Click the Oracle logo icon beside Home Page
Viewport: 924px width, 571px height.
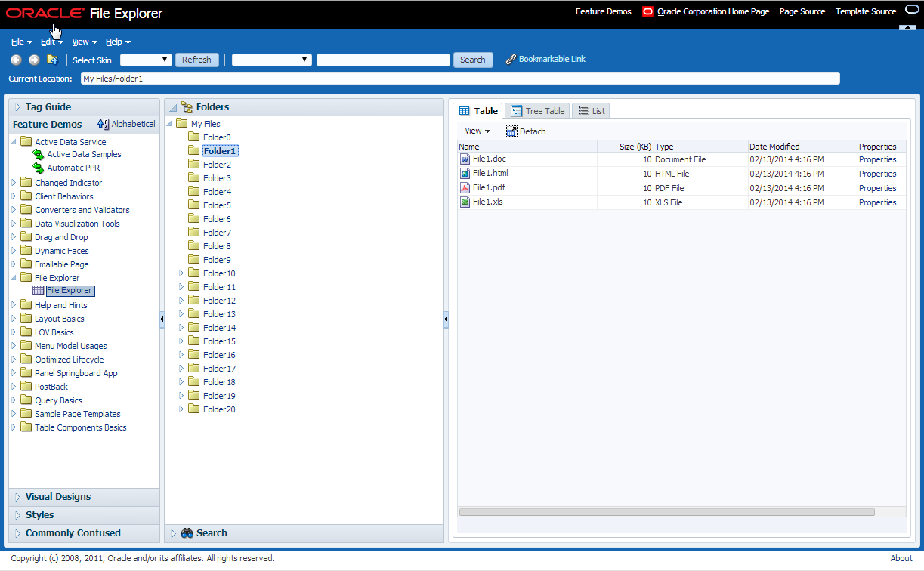(x=647, y=11)
